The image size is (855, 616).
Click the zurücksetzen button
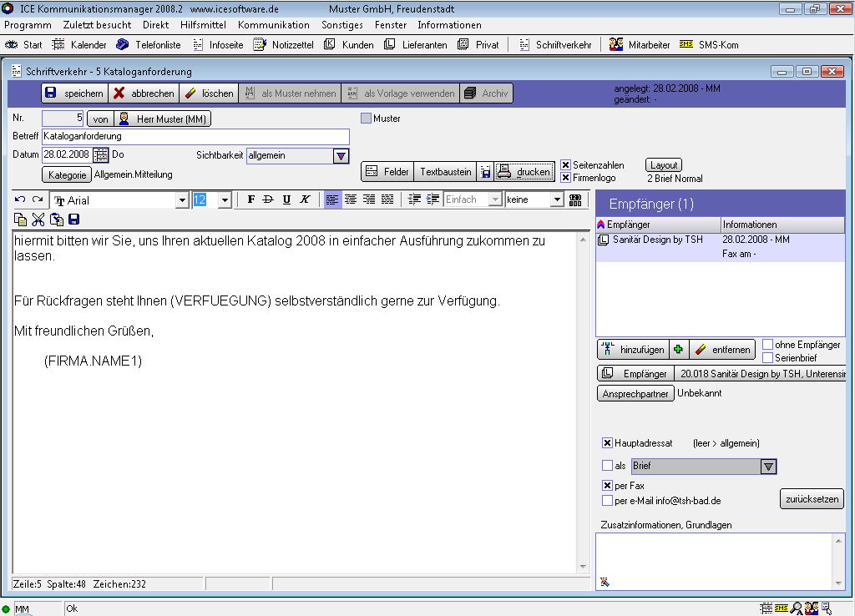tap(812, 499)
